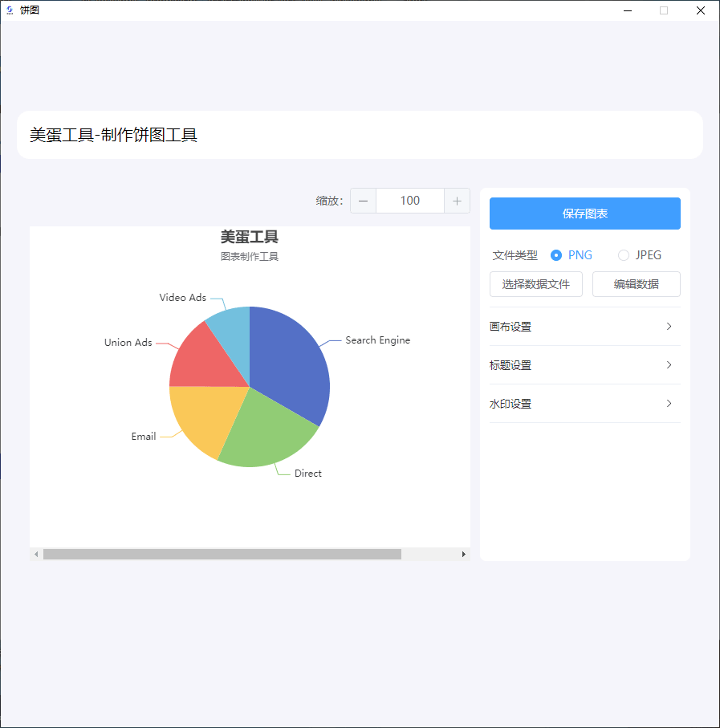This screenshot has width=720, height=728.
Task: Click the zoom increase plus icon
Action: (457, 201)
